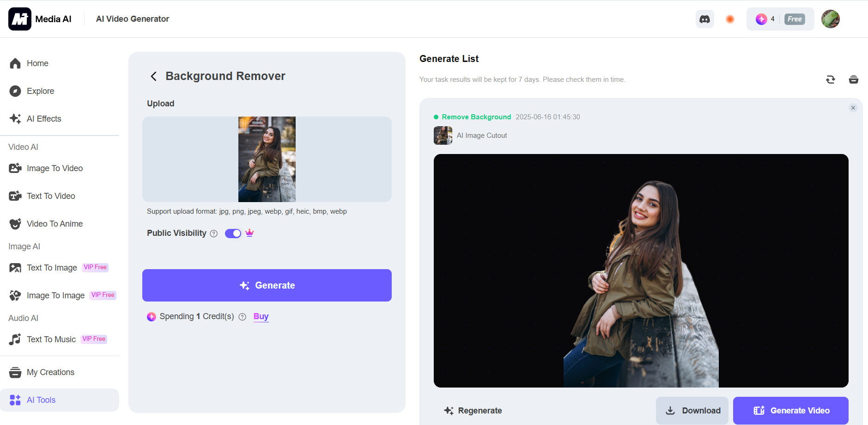Open the Image To Image tool
Image resolution: width=868 pixels, height=425 pixels.
(55, 295)
